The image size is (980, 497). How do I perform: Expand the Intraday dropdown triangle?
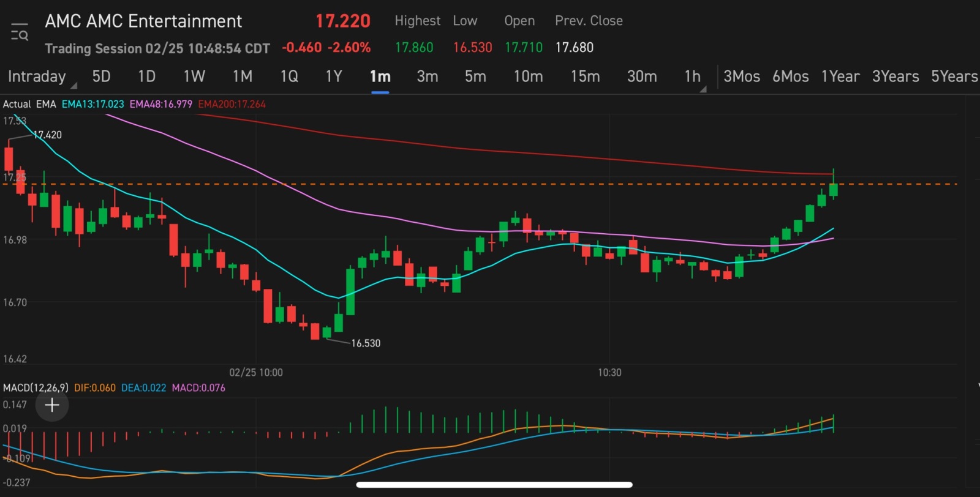click(73, 86)
